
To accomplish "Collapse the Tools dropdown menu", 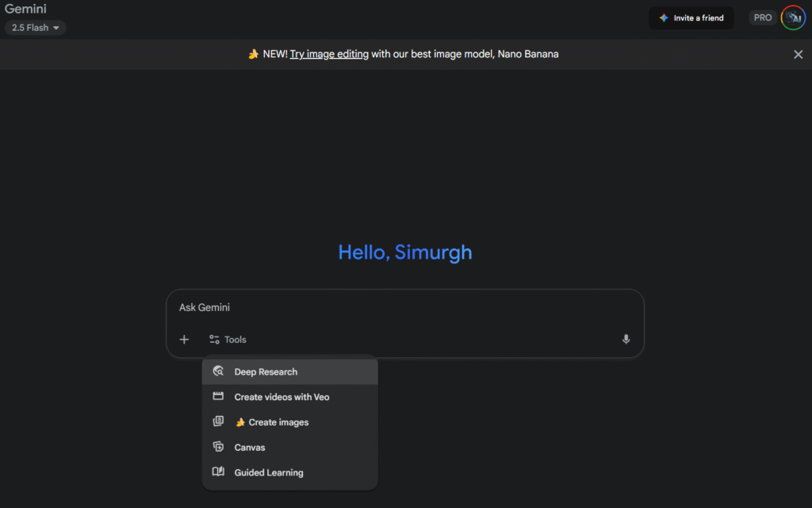I will 228,340.
